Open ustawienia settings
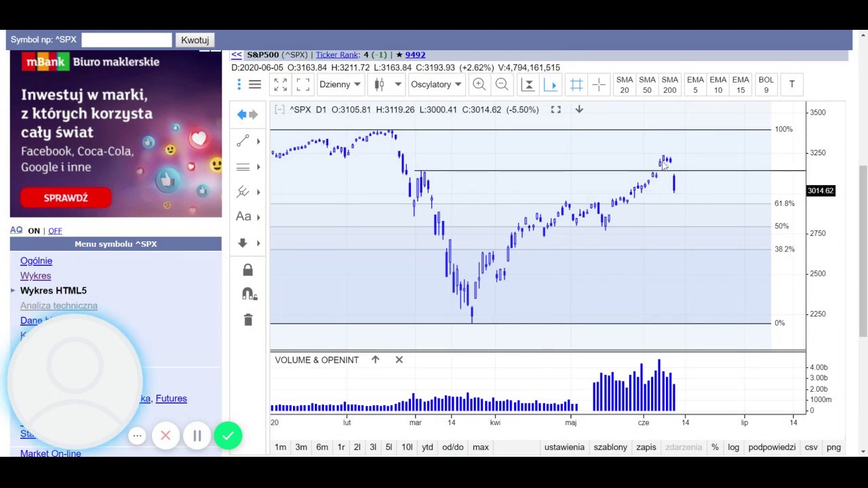Image resolution: width=868 pixels, height=488 pixels. point(564,447)
